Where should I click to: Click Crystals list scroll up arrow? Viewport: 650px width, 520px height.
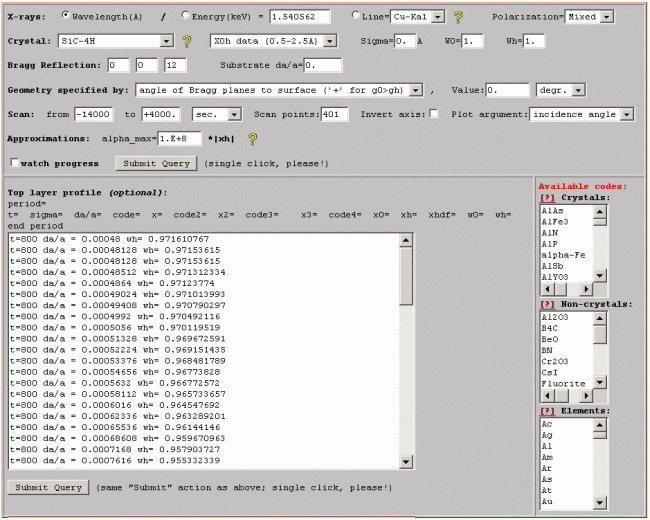[x=600, y=212]
